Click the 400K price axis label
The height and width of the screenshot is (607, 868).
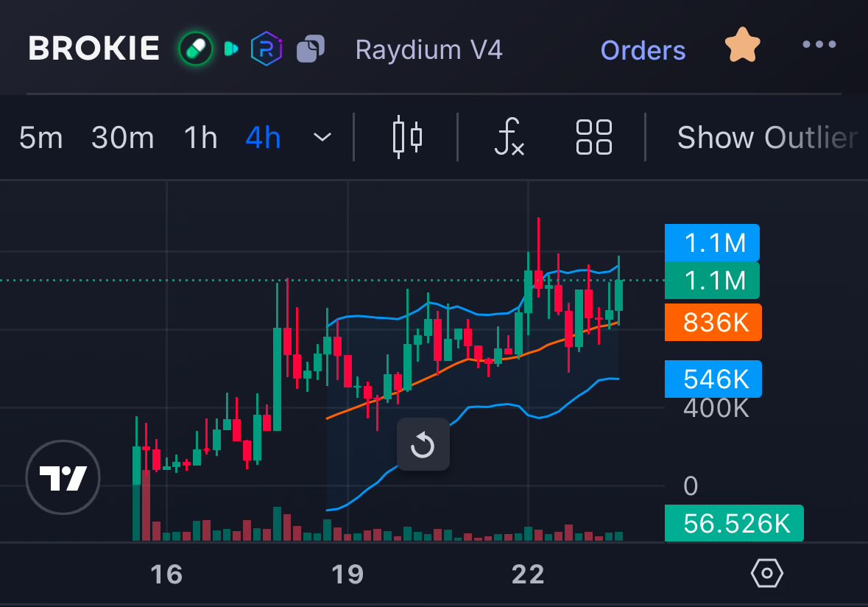coord(716,409)
